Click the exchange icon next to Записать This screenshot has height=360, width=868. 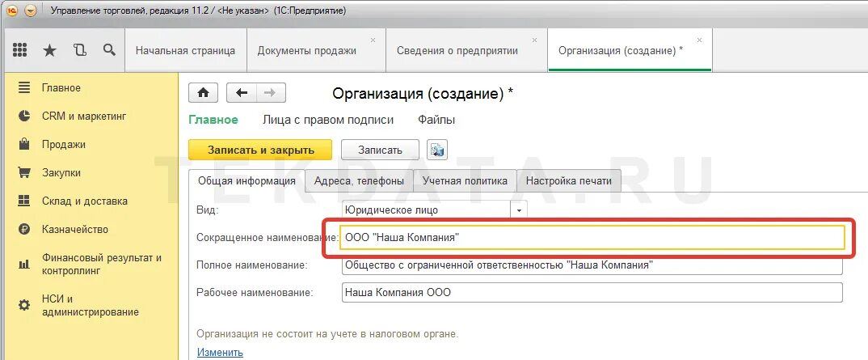pos(436,150)
